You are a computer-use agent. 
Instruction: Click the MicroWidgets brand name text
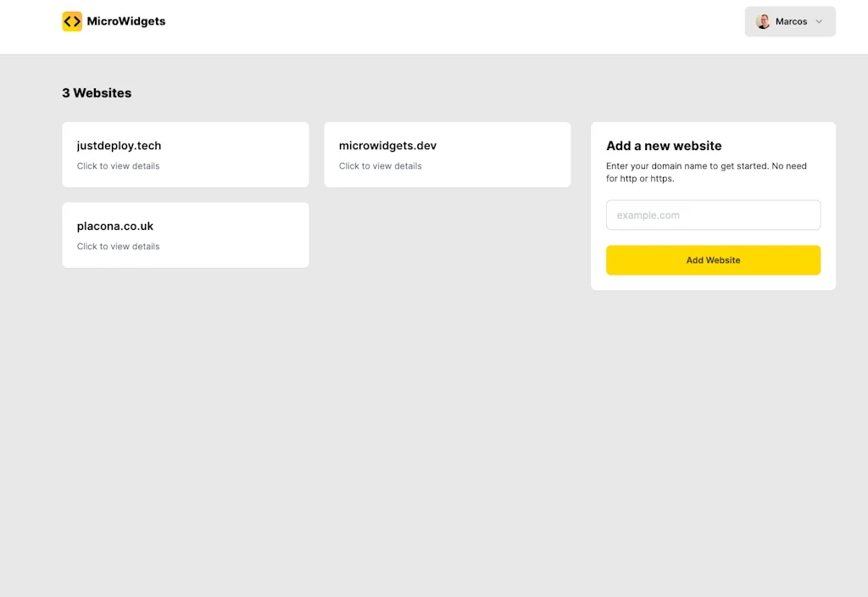[125, 21]
